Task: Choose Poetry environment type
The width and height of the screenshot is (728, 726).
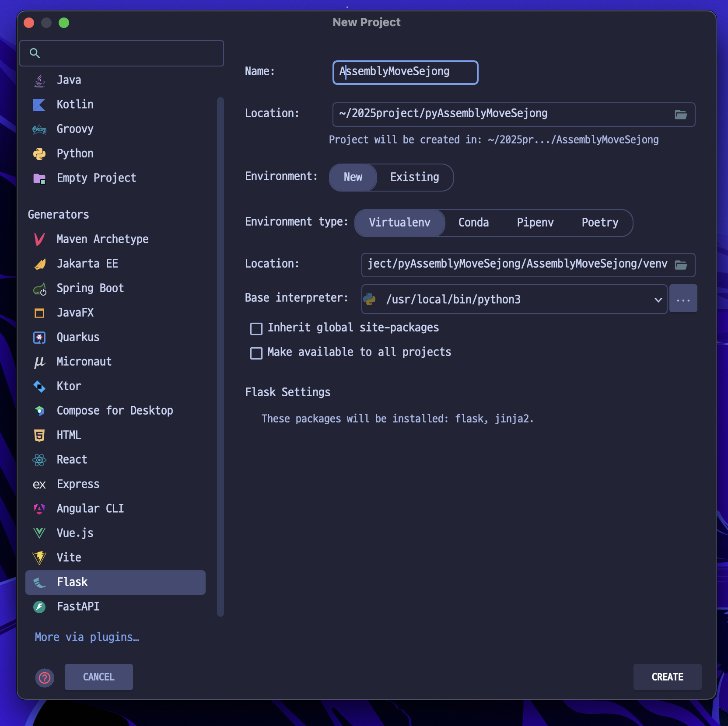Action: [600, 223]
